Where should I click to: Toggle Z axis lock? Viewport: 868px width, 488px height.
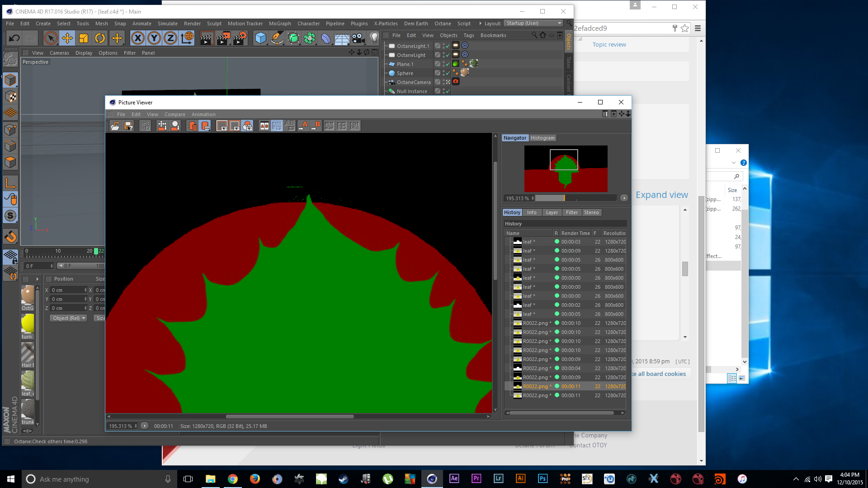click(x=170, y=38)
